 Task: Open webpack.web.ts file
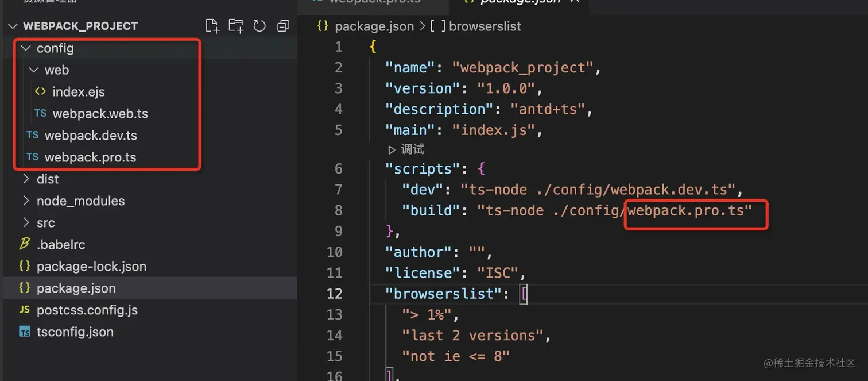[x=100, y=114]
